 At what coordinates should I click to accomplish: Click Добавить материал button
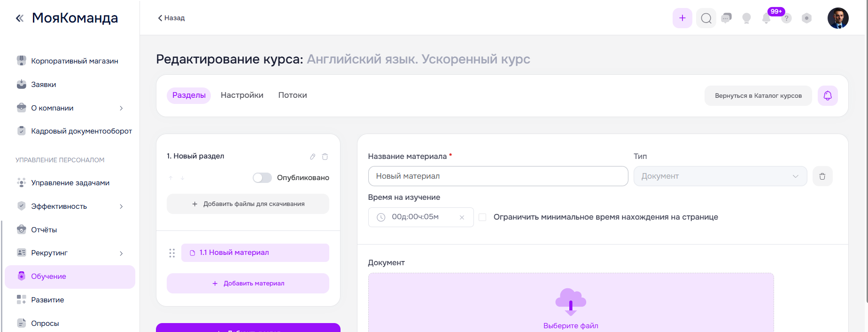[x=248, y=284]
